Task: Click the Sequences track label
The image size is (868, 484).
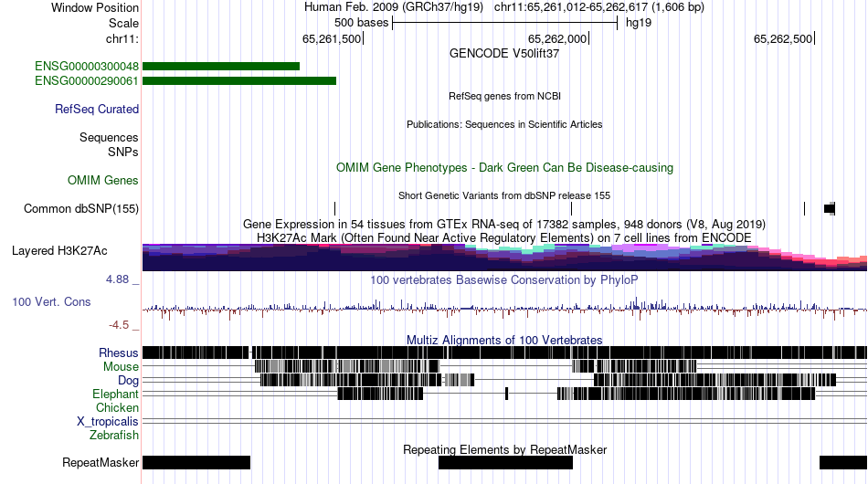Action: tap(109, 137)
